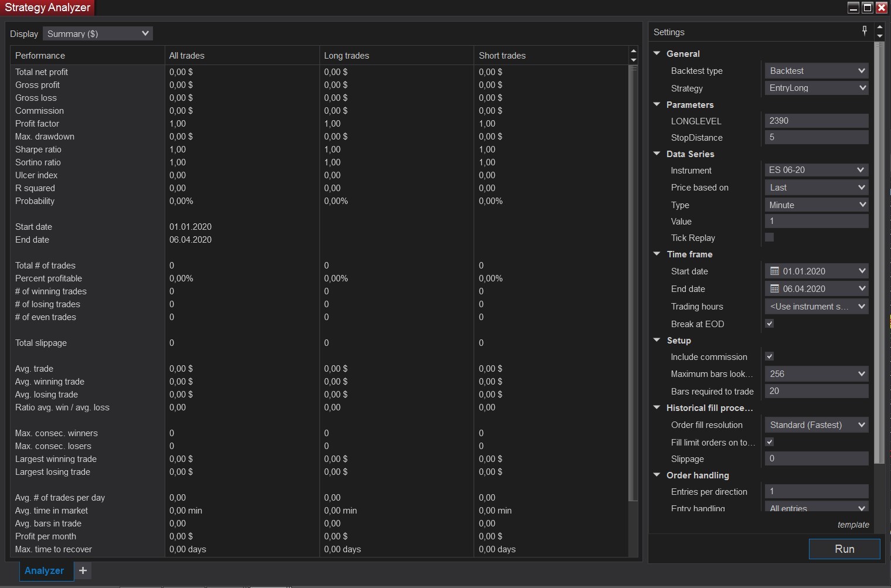Edit the LONGLEVEL parameter value
891x588 pixels.
pos(816,120)
